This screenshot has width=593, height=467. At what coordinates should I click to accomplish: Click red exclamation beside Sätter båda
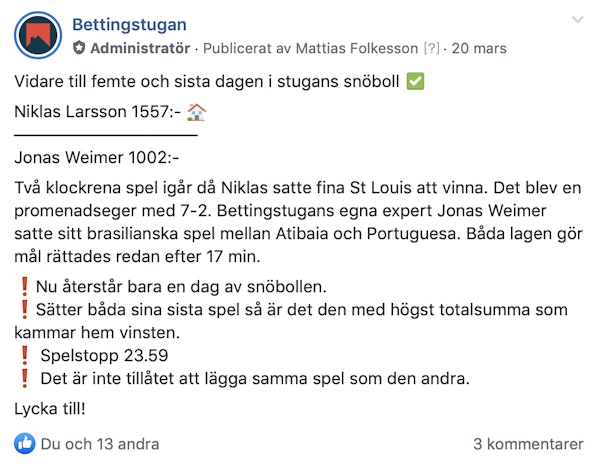point(25,310)
